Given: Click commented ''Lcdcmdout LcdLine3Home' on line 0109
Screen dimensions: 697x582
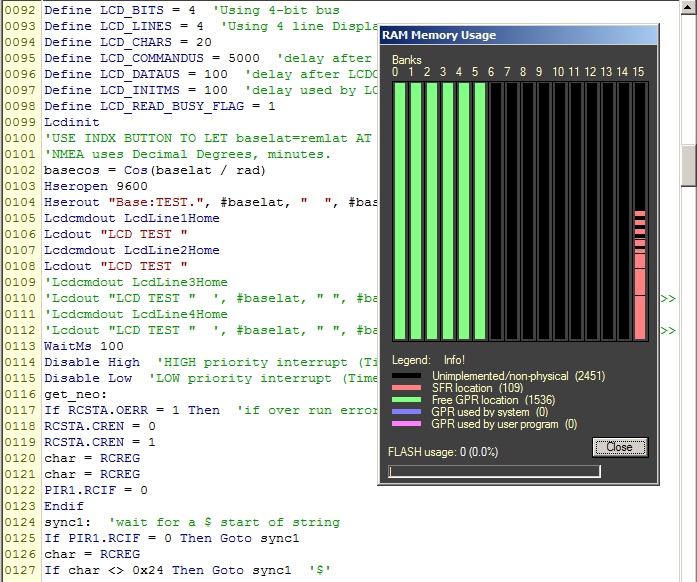Looking at the screenshot, I should pyautogui.click(x=136, y=282).
